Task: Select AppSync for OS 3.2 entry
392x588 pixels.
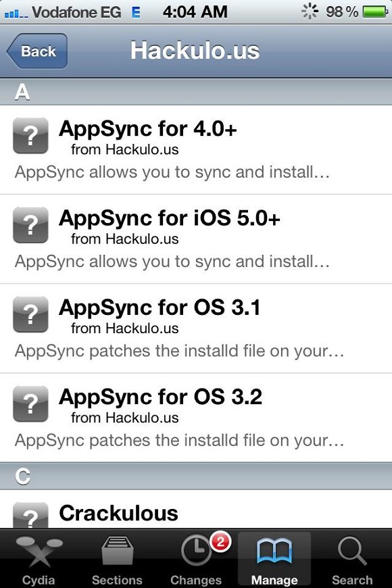Action: click(196, 418)
